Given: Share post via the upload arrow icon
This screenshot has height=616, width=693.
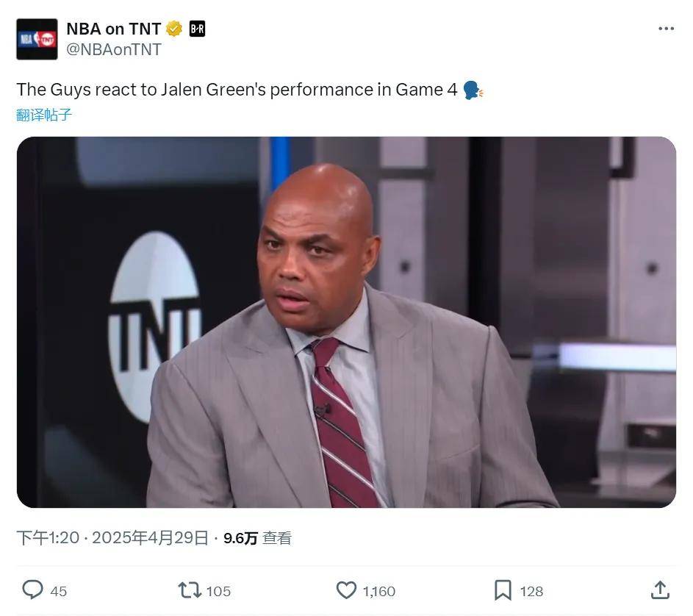Looking at the screenshot, I should click(660, 590).
